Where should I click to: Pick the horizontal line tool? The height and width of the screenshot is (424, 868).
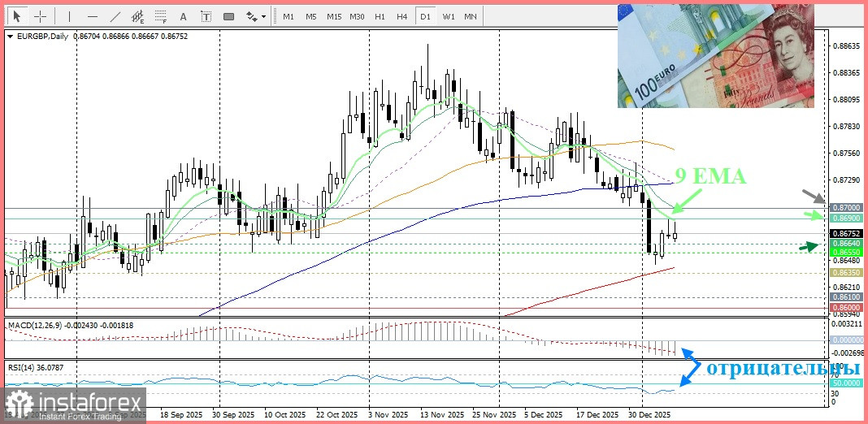(92, 16)
